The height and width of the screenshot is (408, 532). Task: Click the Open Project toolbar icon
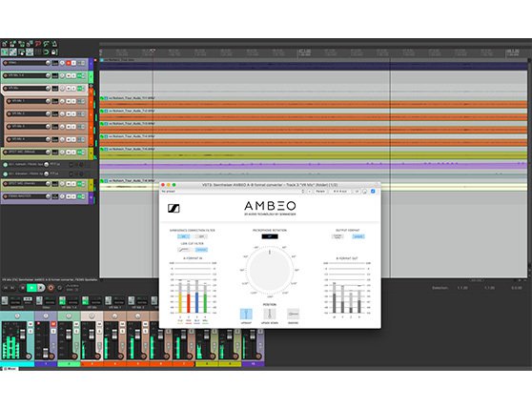coord(12,44)
